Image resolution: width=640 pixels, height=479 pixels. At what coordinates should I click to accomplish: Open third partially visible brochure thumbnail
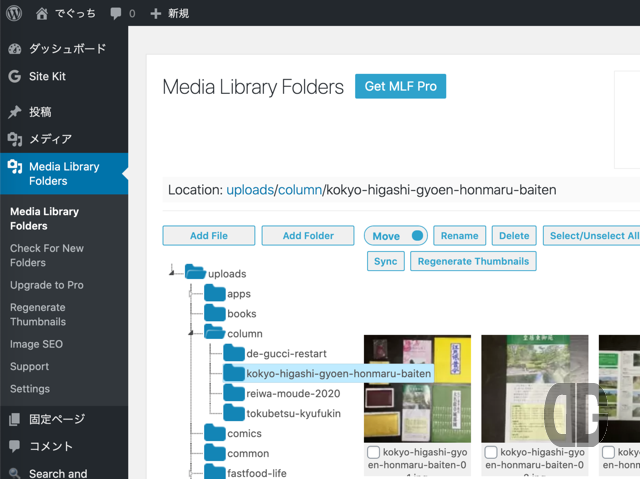pyautogui.click(x=620, y=388)
